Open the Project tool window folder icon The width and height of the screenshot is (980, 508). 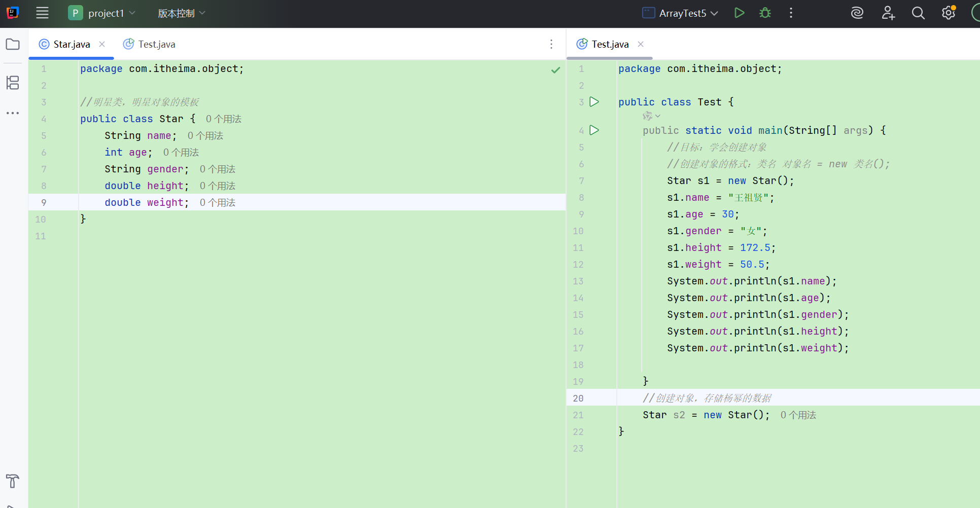click(13, 44)
